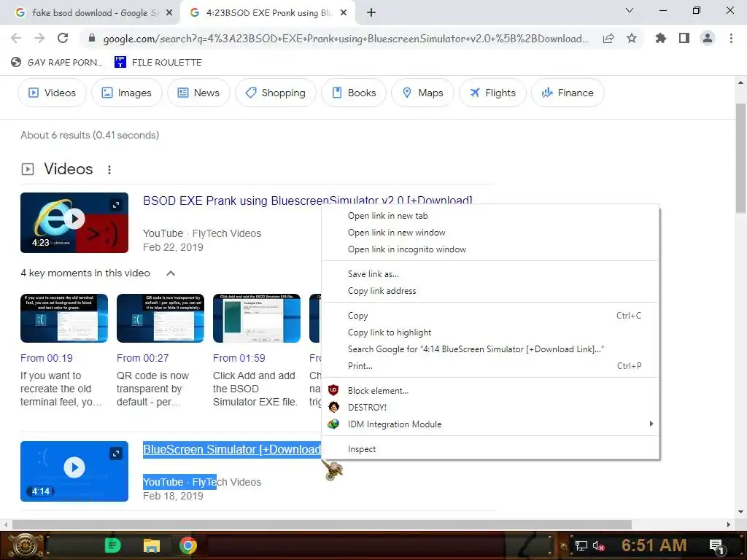This screenshot has width=747, height=560.
Task: Close the '4:23BSOD EXE Prank' tab
Action: coord(344,13)
